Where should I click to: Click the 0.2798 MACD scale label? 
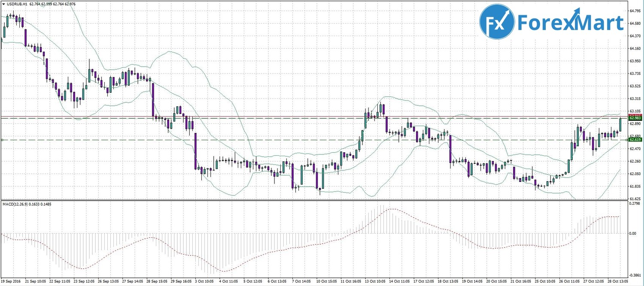point(635,203)
